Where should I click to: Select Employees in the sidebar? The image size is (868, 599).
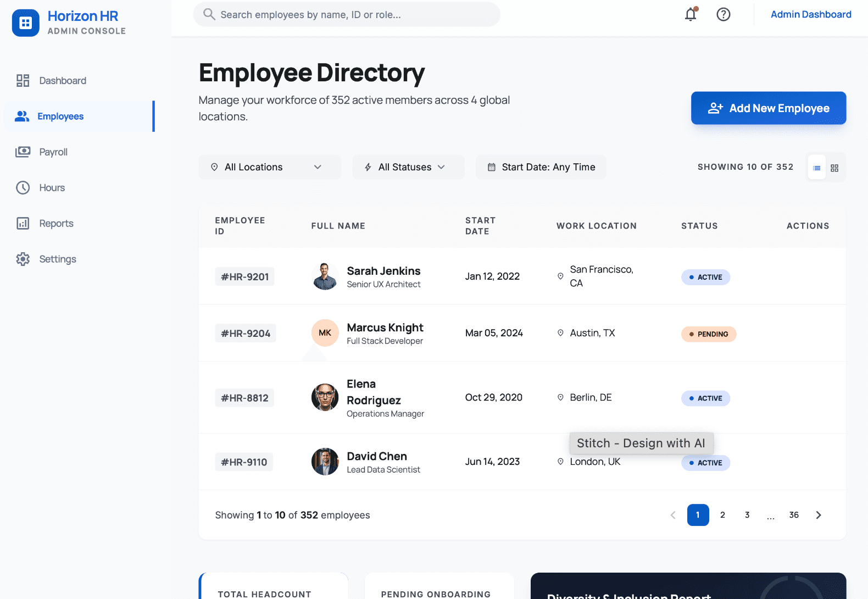[80, 117]
